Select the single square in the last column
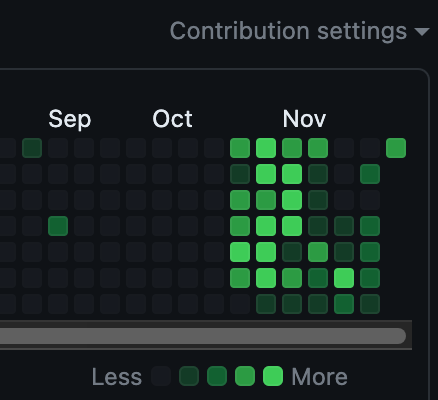The image size is (438, 400). 396,148
